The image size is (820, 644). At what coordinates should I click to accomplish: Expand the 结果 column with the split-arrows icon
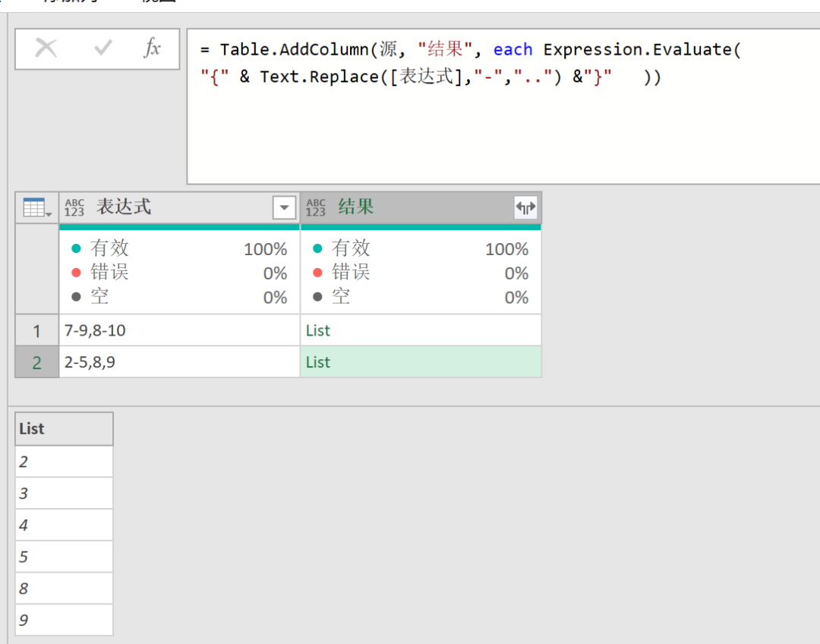coord(525,207)
